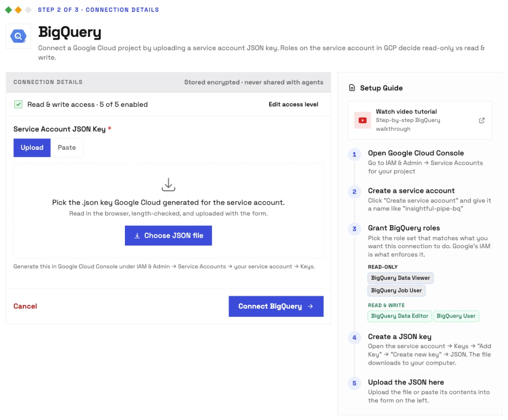
Task: Click the 'CONNECTION DETAILS' panel header
Action: click(x=48, y=82)
